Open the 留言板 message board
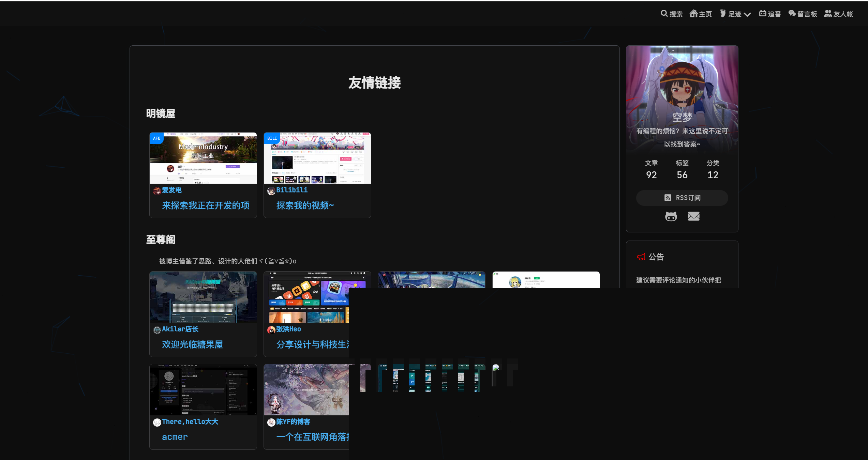The image size is (868, 460). tap(803, 14)
